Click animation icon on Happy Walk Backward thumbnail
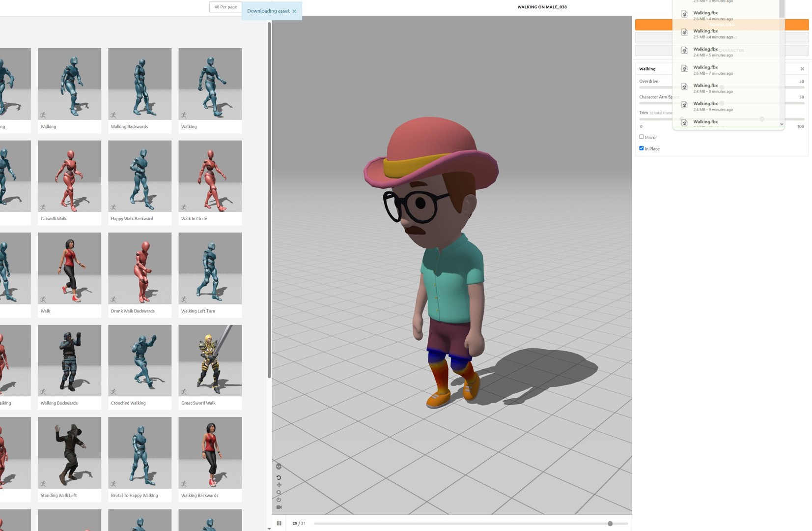Image resolution: width=812 pixels, height=531 pixels. pyautogui.click(x=113, y=207)
